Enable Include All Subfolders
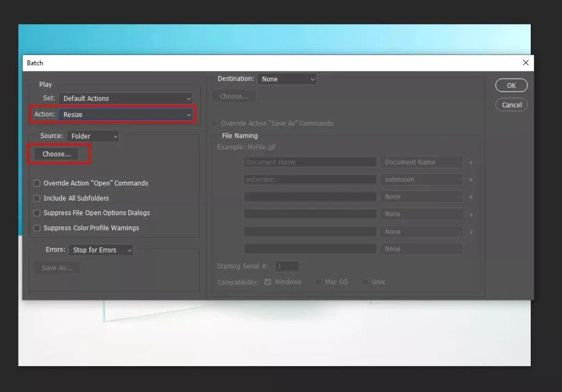This screenshot has width=562, height=392. [x=37, y=198]
